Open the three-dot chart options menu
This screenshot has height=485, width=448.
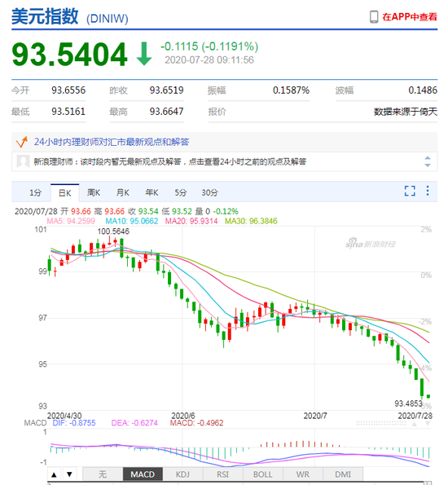click(428, 191)
